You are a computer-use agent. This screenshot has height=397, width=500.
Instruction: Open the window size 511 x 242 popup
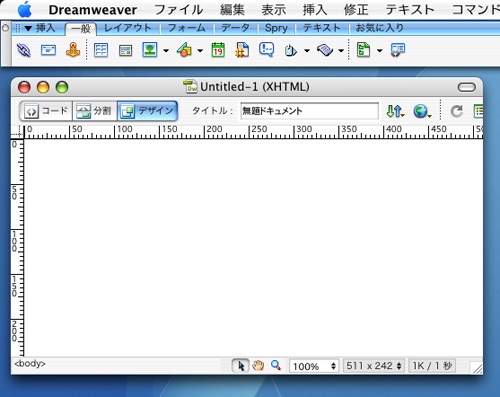374,366
